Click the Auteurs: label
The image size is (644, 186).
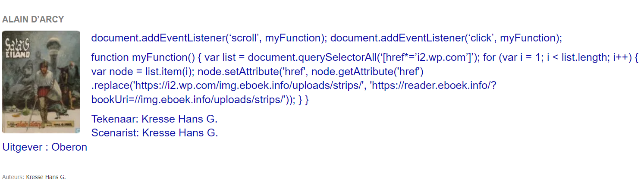point(13,177)
